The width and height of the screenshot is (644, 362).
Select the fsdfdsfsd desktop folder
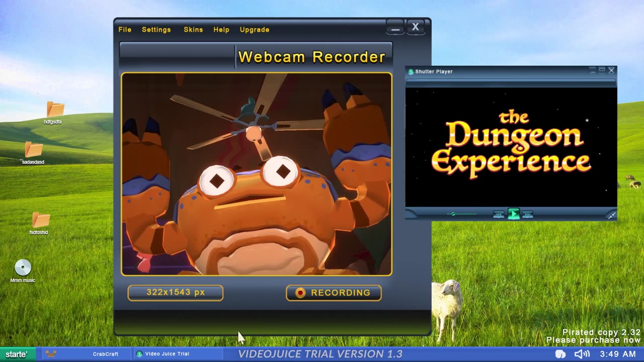pos(40,223)
